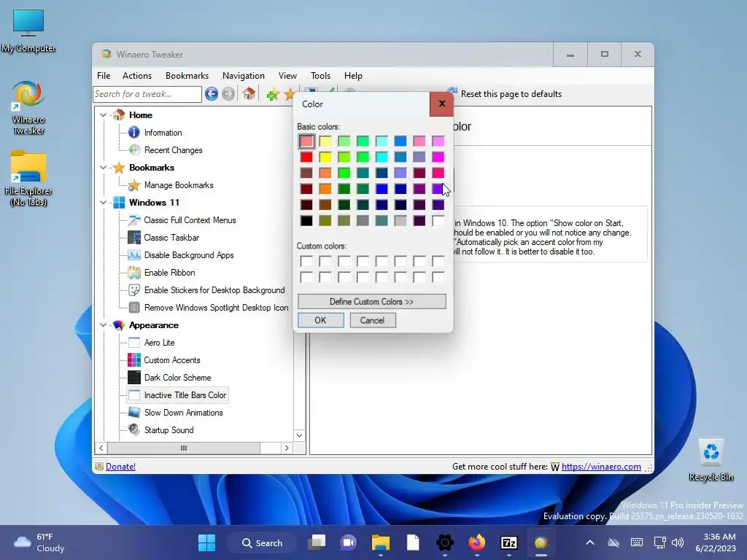Screen dimensions: 747x560
Task: Click the Dark Color Scheme icon
Action: click(x=134, y=378)
